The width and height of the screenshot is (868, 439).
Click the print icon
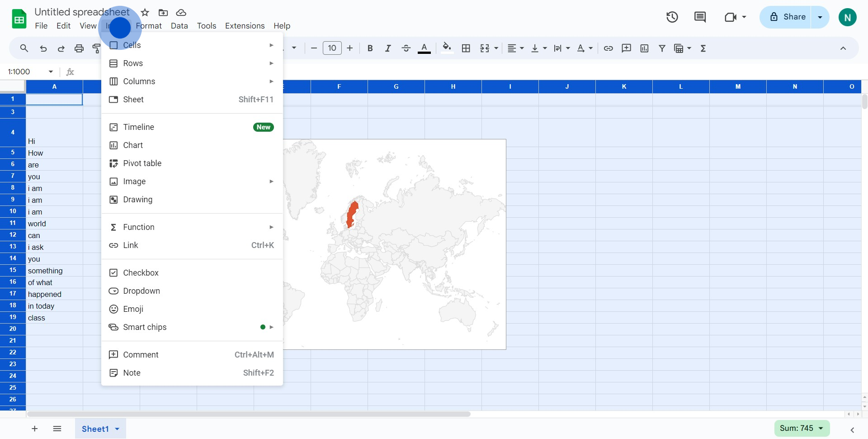(x=79, y=48)
